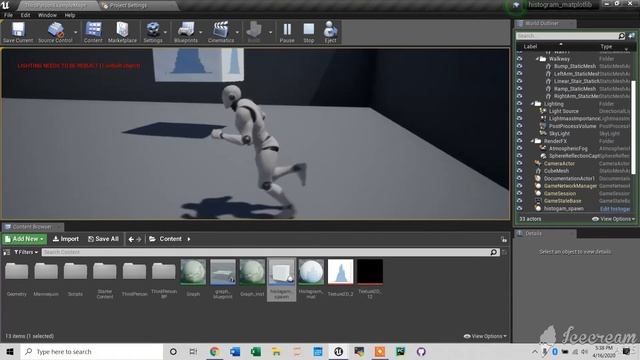Viewport: 640px width, 360px height.
Task: Click the Build toolbar icon
Action: pos(254,32)
